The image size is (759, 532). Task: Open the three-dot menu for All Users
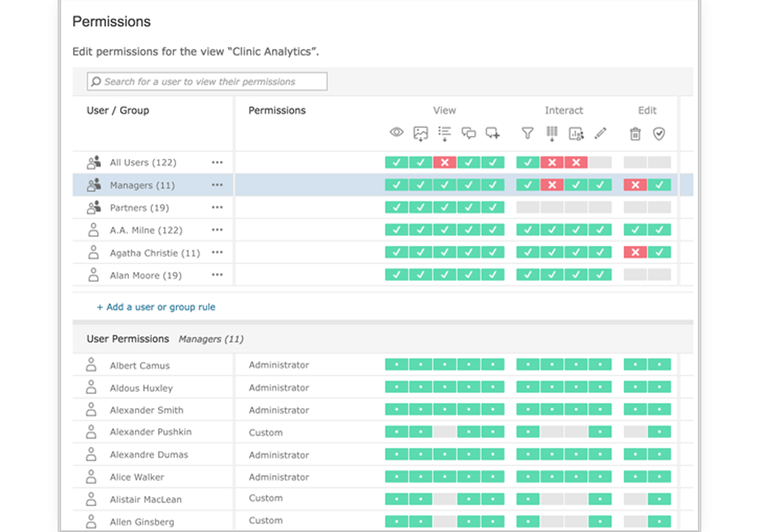tap(217, 163)
